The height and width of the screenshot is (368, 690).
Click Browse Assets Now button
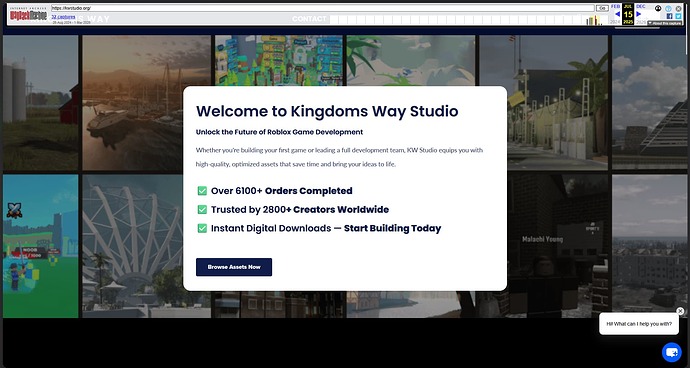(234, 267)
